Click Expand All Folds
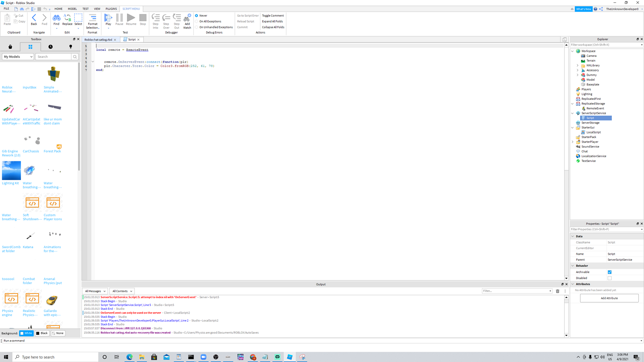This screenshot has height=362, width=644. (x=273, y=21)
